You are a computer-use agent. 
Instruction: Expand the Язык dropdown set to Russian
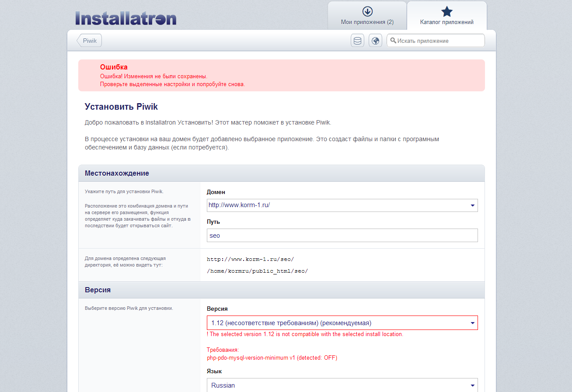pyautogui.click(x=342, y=385)
